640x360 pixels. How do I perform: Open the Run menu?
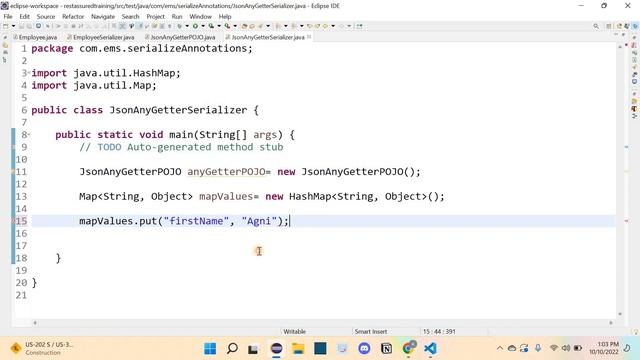point(177,16)
